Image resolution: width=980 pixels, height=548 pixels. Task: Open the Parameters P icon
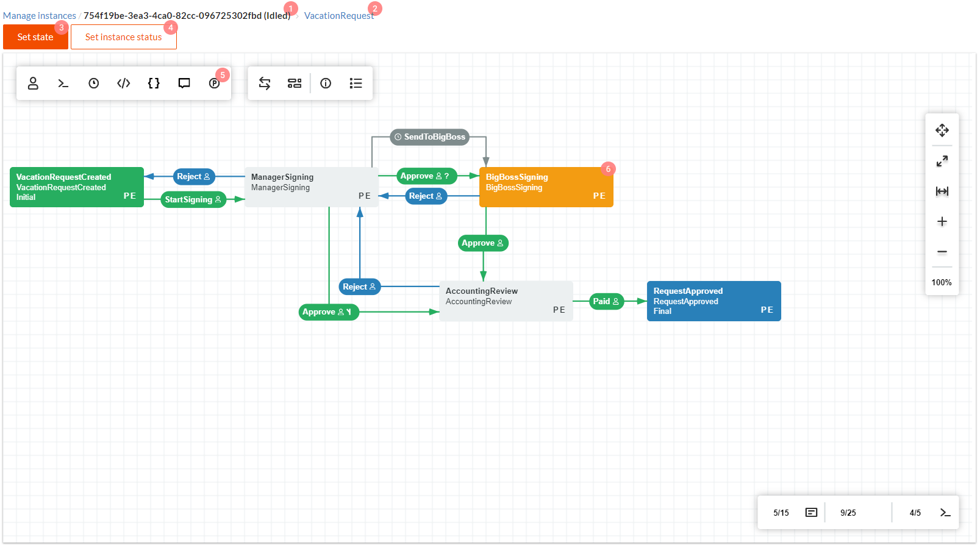pyautogui.click(x=214, y=84)
